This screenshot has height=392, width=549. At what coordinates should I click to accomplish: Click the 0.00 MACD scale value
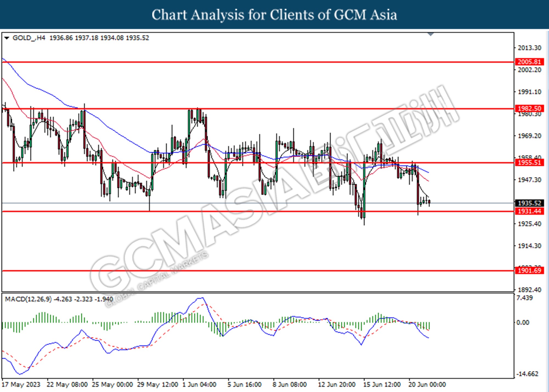click(523, 323)
